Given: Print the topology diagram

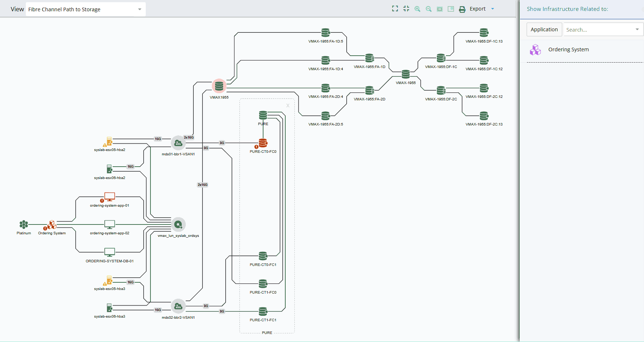Looking at the screenshot, I should tap(462, 9).
